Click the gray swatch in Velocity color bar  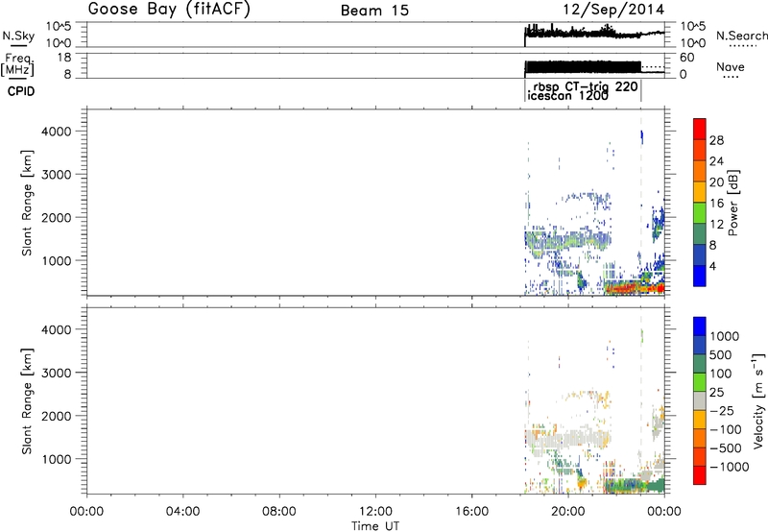coord(700,400)
